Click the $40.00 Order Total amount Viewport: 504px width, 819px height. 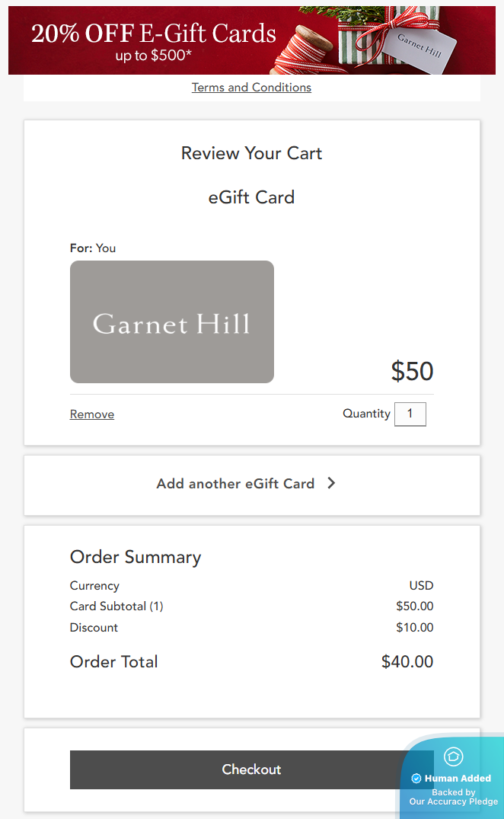coord(407,661)
